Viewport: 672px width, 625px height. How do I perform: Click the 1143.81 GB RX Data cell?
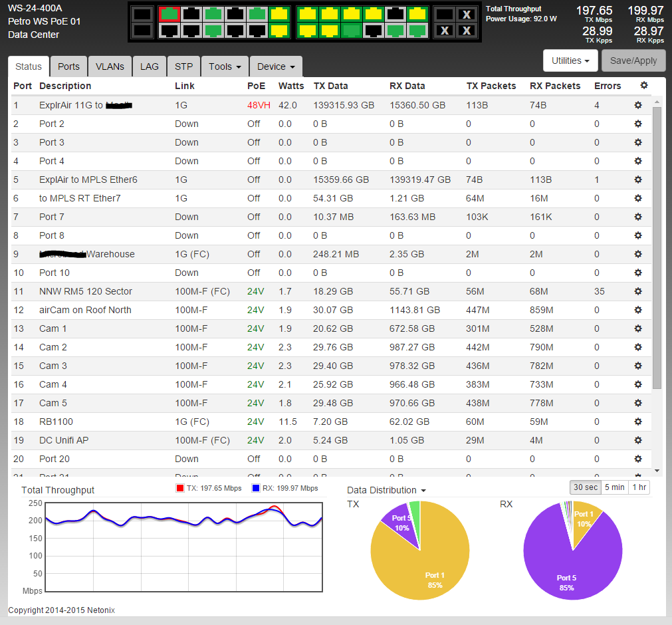coord(414,310)
